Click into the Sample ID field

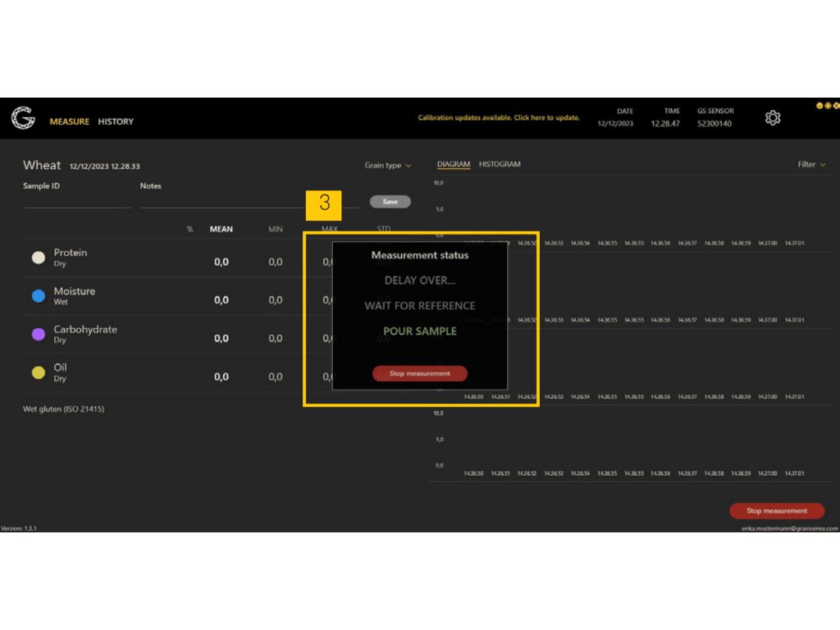(x=76, y=200)
